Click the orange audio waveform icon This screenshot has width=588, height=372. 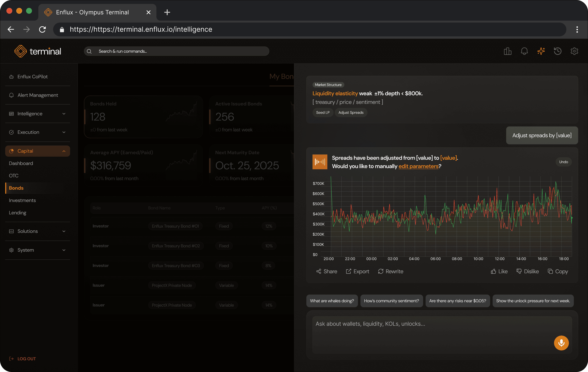pyautogui.click(x=320, y=162)
